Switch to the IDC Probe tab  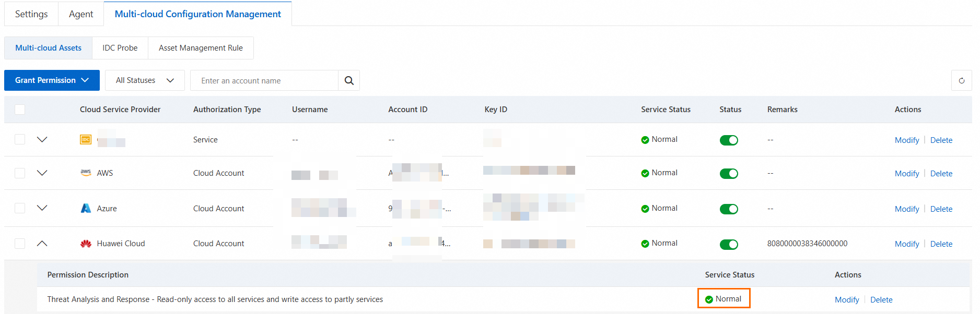pyautogui.click(x=120, y=48)
